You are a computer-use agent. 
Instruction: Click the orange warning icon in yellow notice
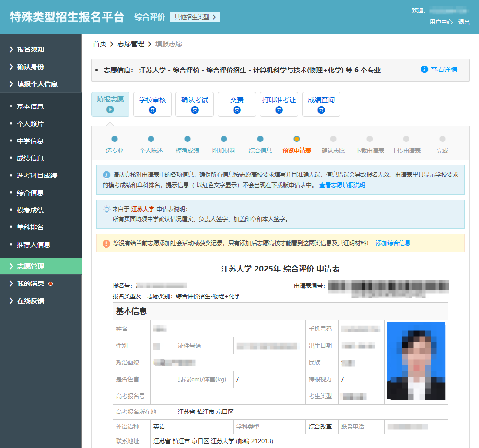[x=106, y=243]
